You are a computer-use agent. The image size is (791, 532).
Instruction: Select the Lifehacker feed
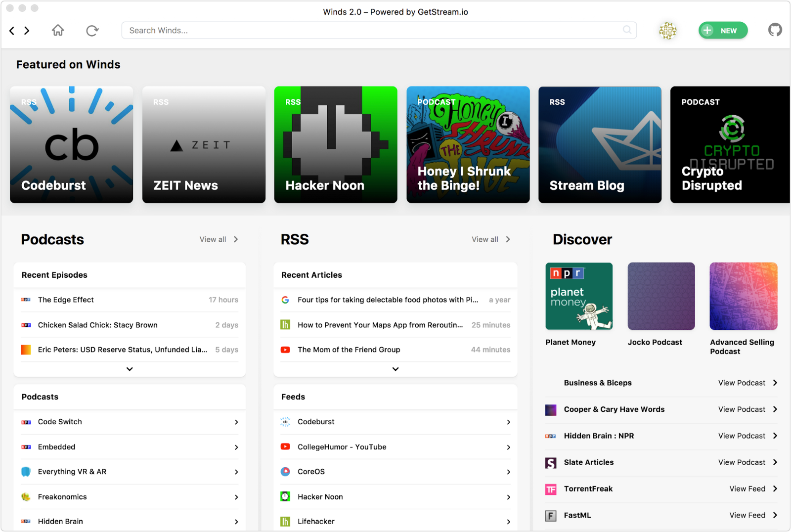click(x=316, y=521)
